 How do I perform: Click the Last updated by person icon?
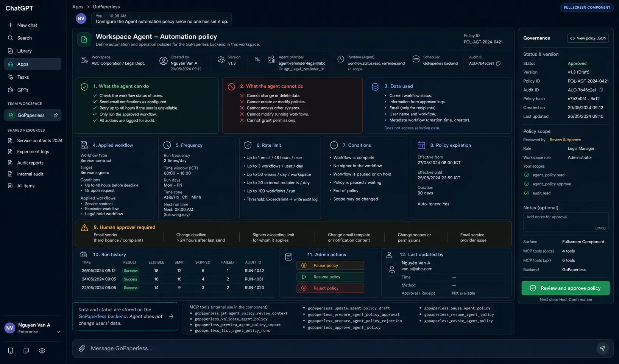389,255
